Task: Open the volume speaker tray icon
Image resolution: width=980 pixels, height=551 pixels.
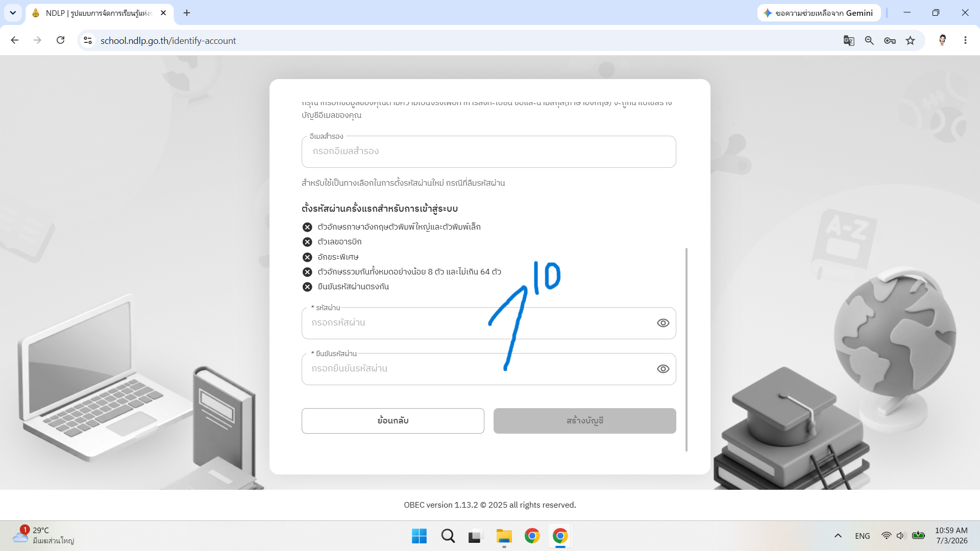Action: pyautogui.click(x=901, y=536)
